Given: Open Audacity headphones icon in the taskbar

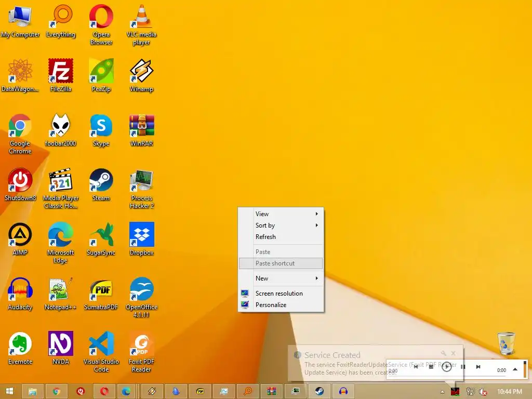Looking at the screenshot, I should tap(343, 391).
